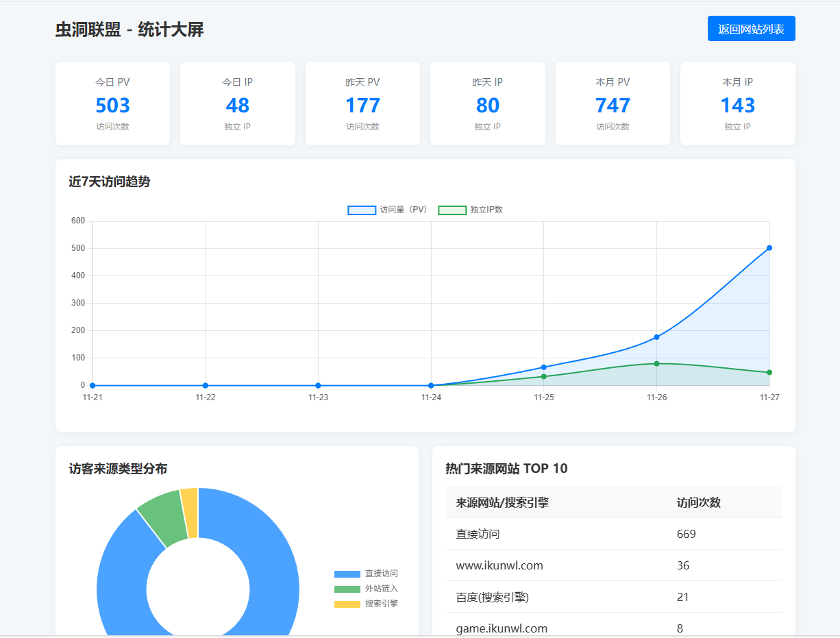The height and width of the screenshot is (638, 840).
Task: Toggle 直接访问 in the donut legend
Action: (365, 573)
